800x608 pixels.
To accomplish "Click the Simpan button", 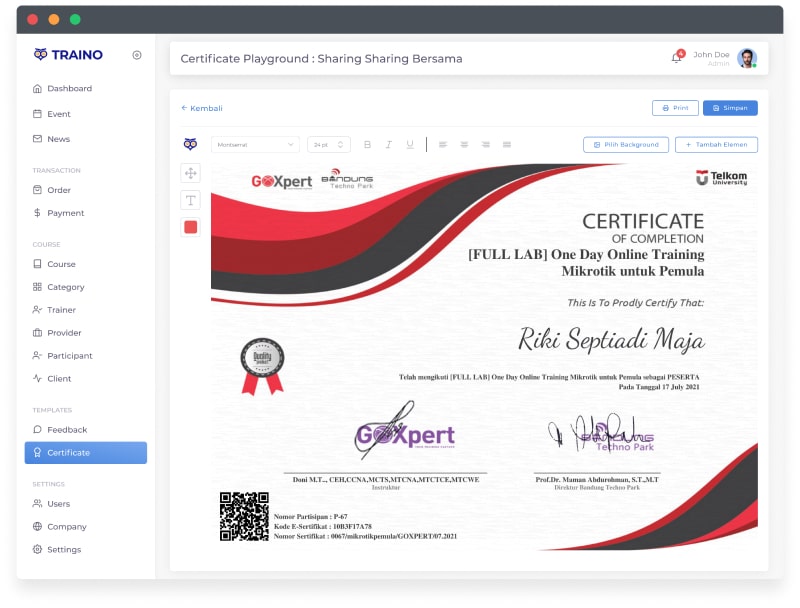I will click(729, 108).
